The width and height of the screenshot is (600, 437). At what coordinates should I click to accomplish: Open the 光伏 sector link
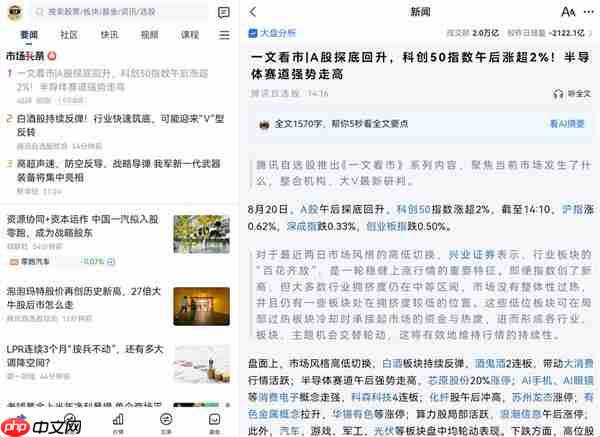click(x=383, y=431)
